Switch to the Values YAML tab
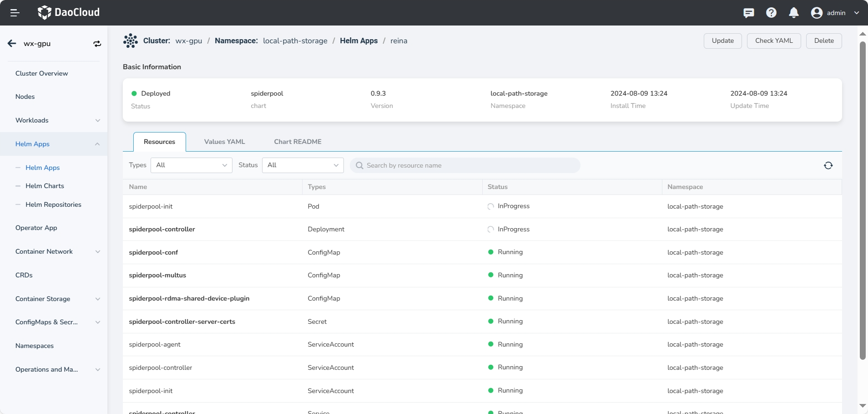Viewport: 868px width, 414px height. pos(224,142)
